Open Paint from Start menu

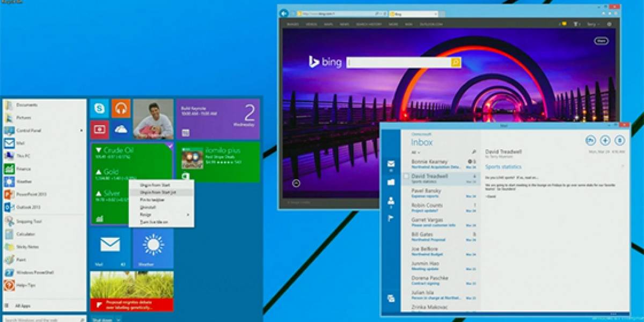click(x=44, y=260)
